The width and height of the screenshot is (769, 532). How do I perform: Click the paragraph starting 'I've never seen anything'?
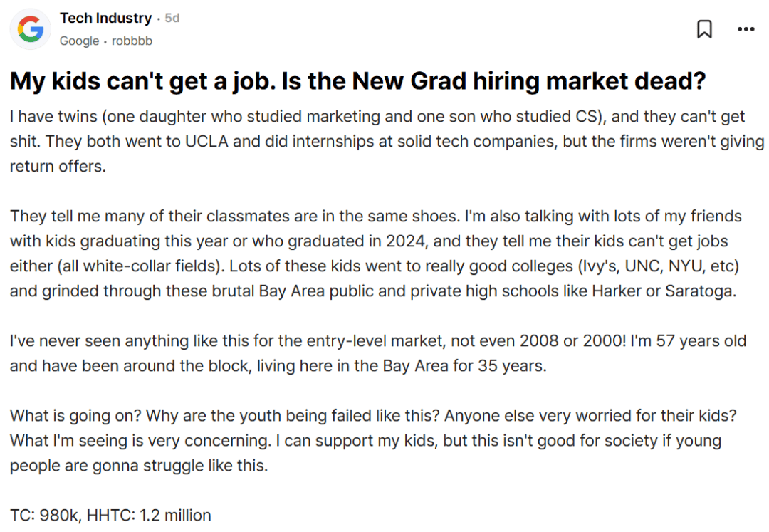click(378, 353)
